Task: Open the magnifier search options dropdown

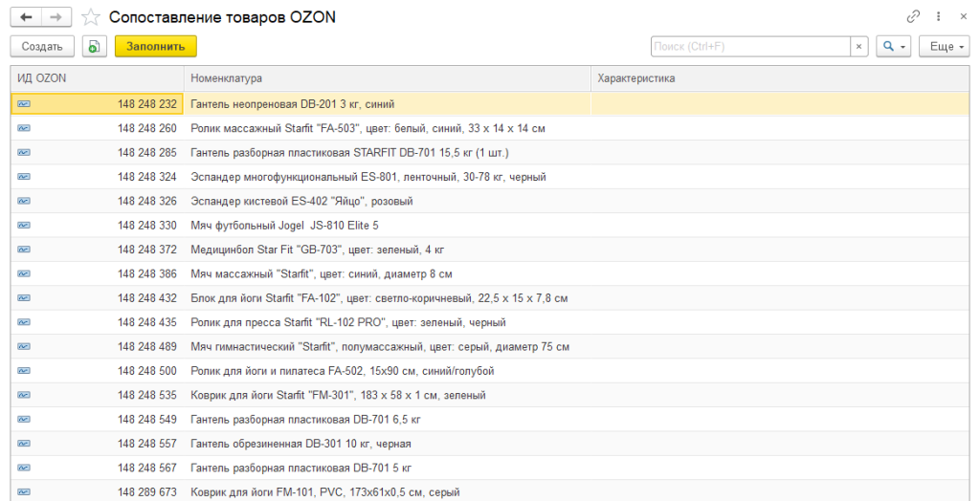Action: [x=892, y=46]
